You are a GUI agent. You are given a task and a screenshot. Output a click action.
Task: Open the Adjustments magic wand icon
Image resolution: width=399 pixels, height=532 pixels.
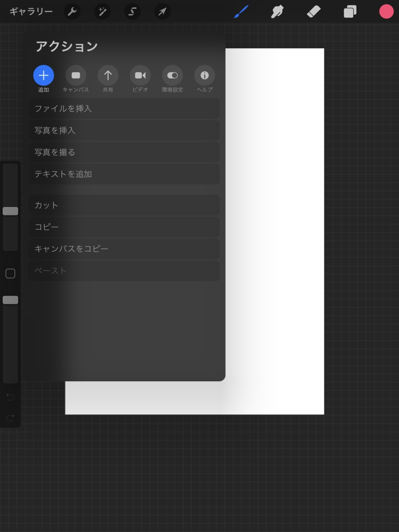(102, 12)
